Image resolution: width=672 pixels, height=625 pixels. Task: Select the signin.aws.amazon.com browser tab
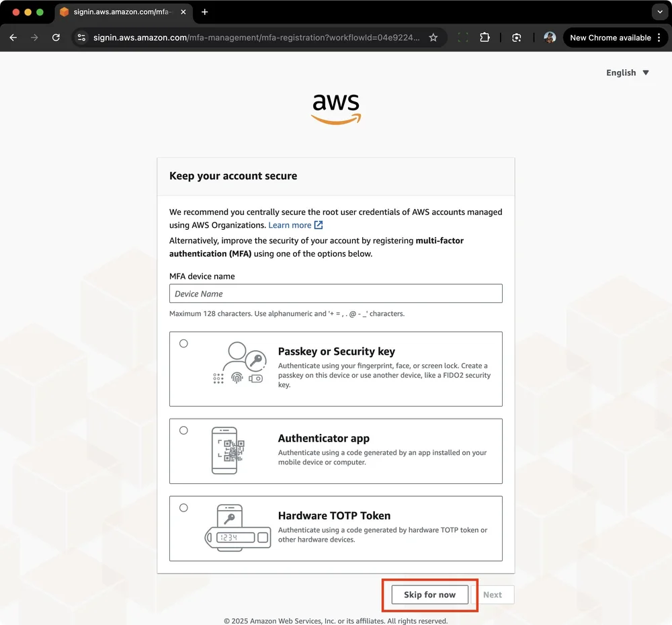coord(122,12)
